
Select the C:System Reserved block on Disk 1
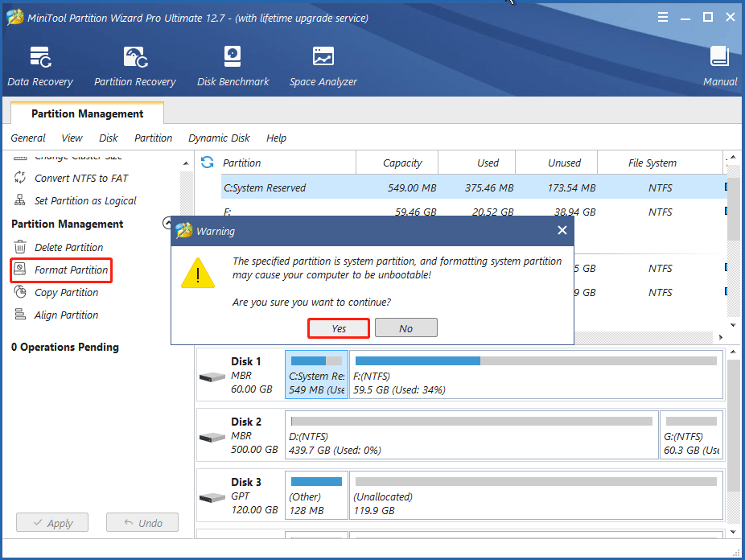pyautogui.click(x=316, y=374)
